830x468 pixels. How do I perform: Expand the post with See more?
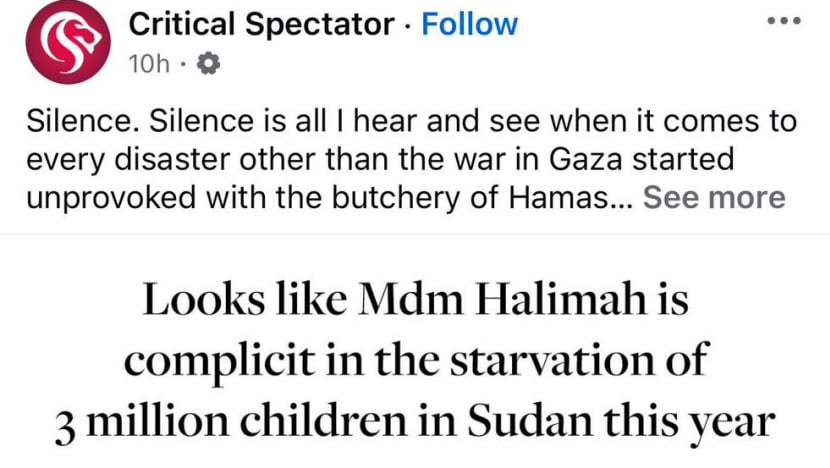(x=714, y=197)
